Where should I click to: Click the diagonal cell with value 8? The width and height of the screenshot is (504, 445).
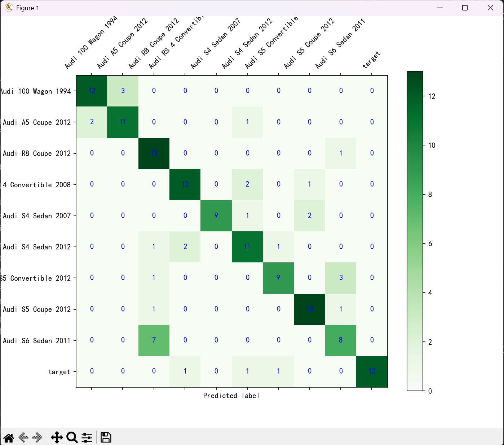point(341,340)
